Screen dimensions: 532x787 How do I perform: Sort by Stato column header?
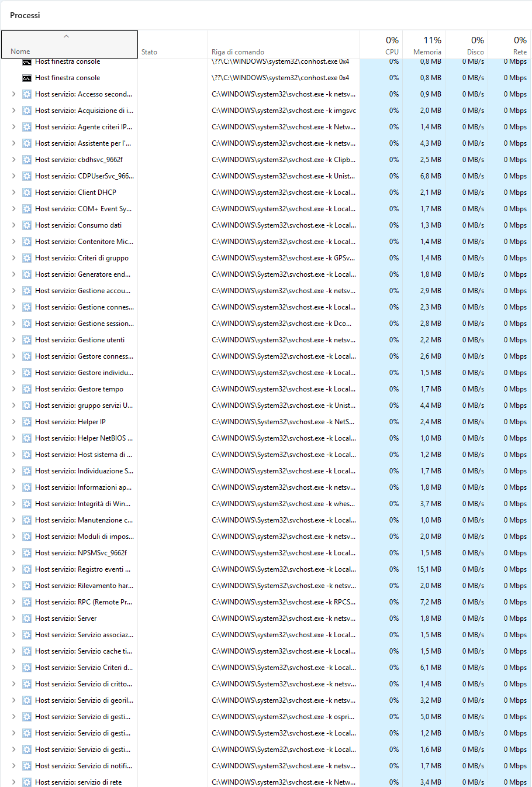(x=173, y=44)
